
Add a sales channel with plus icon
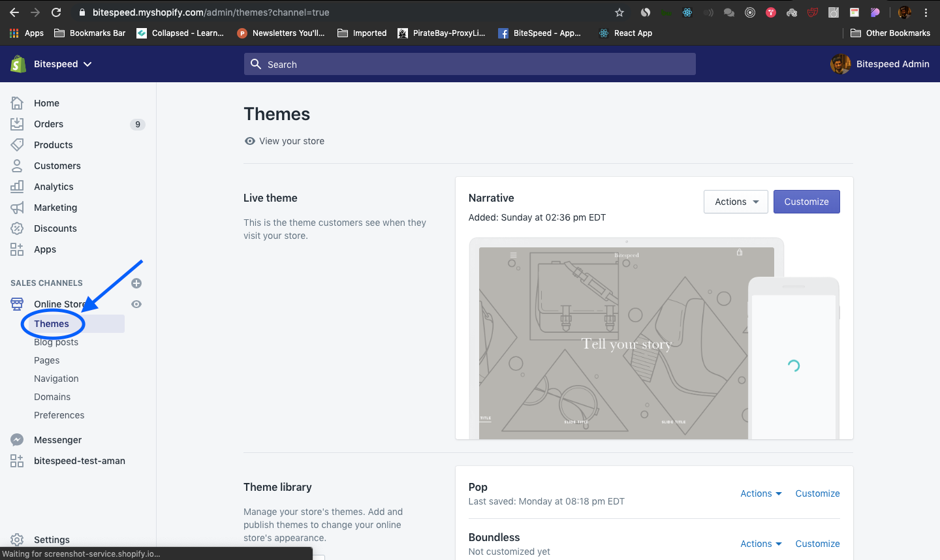(x=136, y=283)
